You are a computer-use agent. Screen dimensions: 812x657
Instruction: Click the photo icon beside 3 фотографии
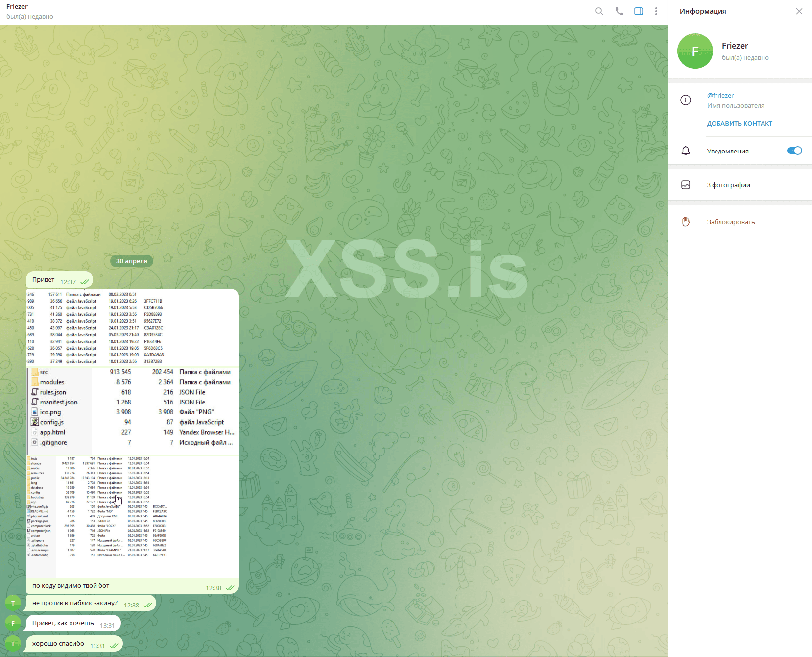tap(686, 185)
